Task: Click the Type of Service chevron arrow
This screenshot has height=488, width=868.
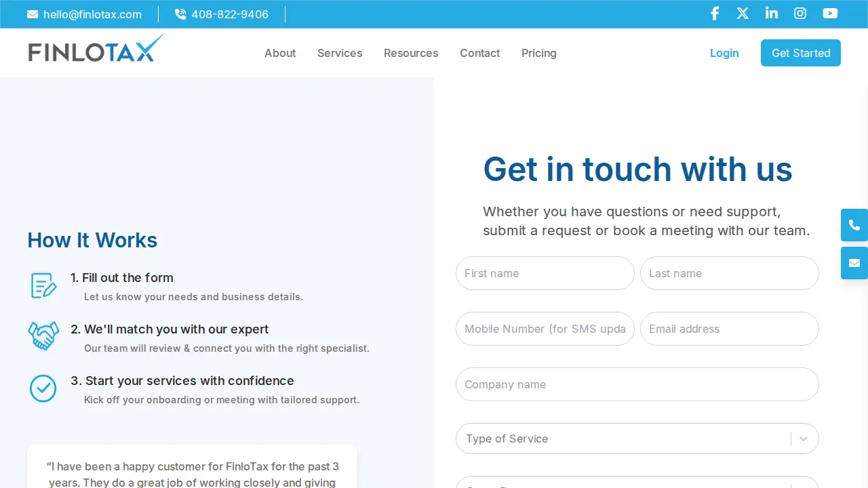Action: 804,439
